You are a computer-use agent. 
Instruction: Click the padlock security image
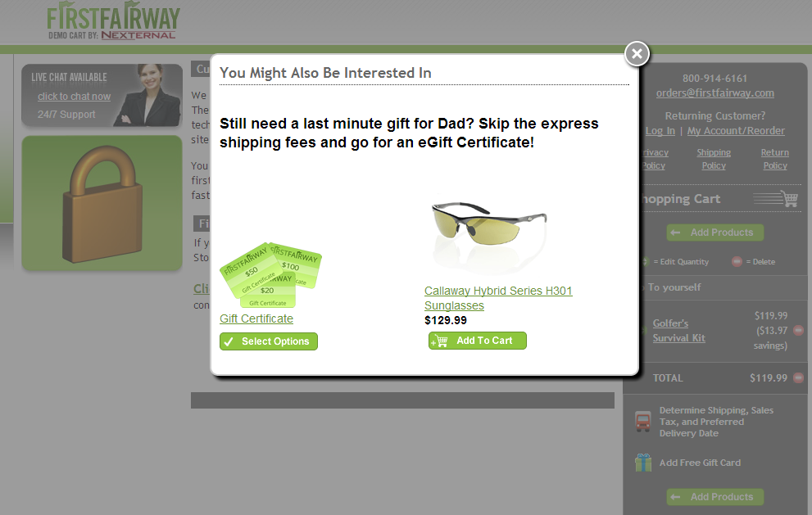[102, 203]
